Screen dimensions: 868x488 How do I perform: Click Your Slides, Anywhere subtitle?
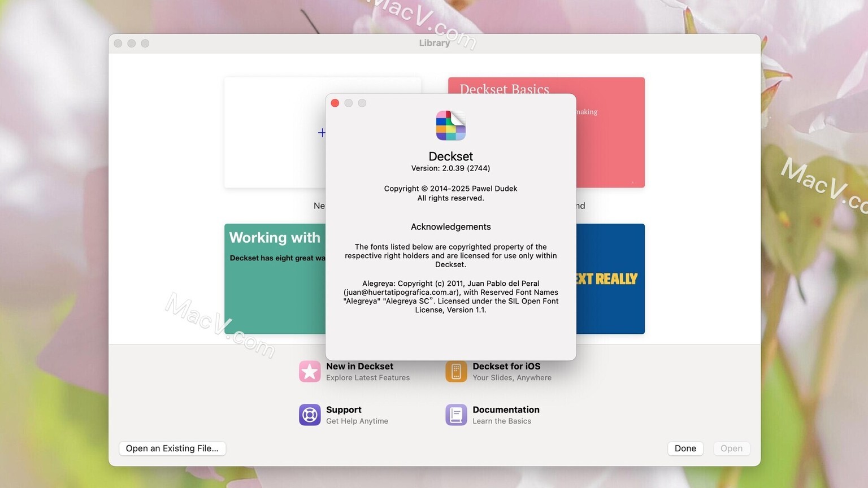click(512, 378)
